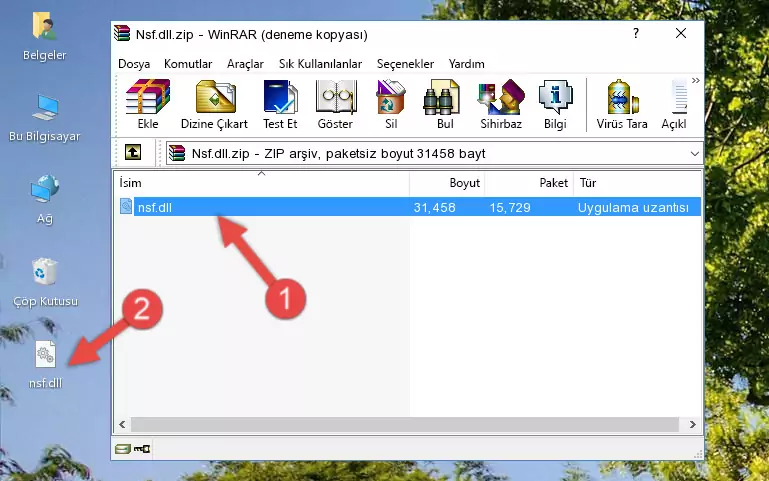Expand the toolbar overflow chevron
The height and width of the screenshot is (481, 769).
(x=695, y=80)
